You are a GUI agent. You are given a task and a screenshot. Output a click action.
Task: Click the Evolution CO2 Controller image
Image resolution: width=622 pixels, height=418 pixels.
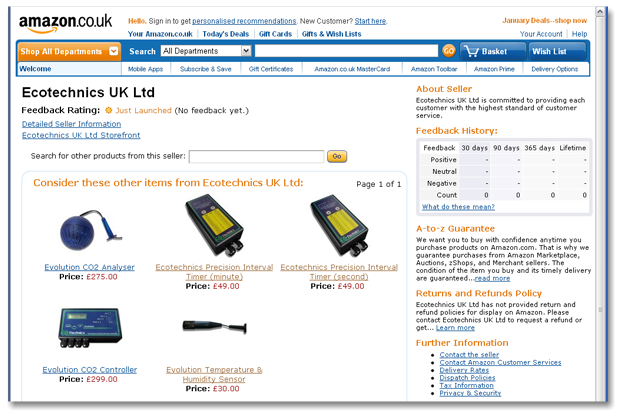pos(90,328)
